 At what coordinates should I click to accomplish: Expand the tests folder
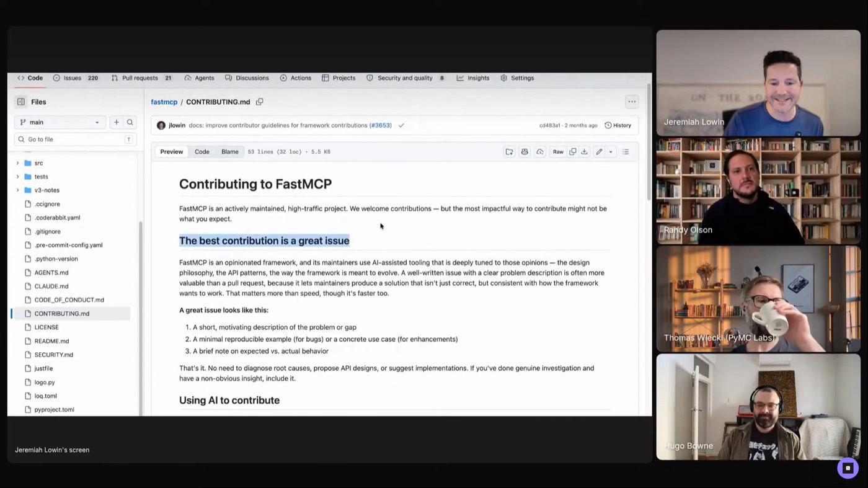point(17,177)
